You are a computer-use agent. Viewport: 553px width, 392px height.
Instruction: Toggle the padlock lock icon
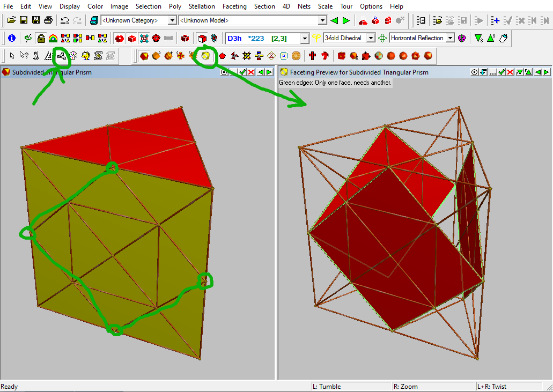click(x=41, y=38)
